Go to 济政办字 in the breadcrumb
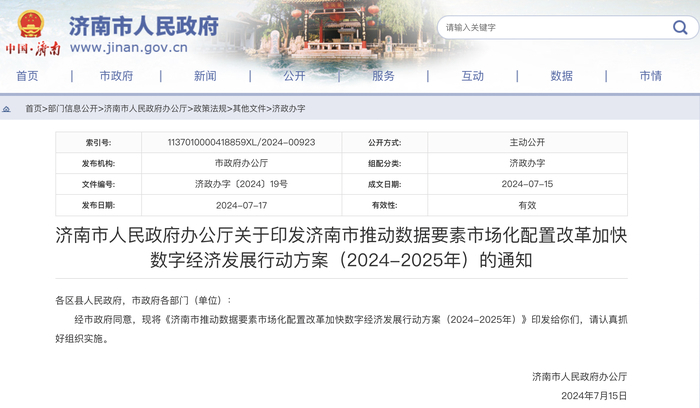The width and height of the screenshot is (700, 408). point(289,108)
